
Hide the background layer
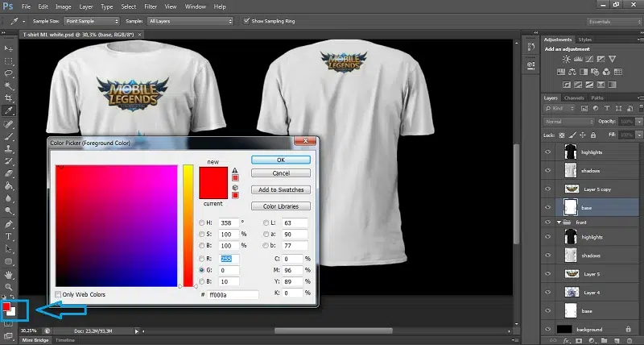point(547,330)
